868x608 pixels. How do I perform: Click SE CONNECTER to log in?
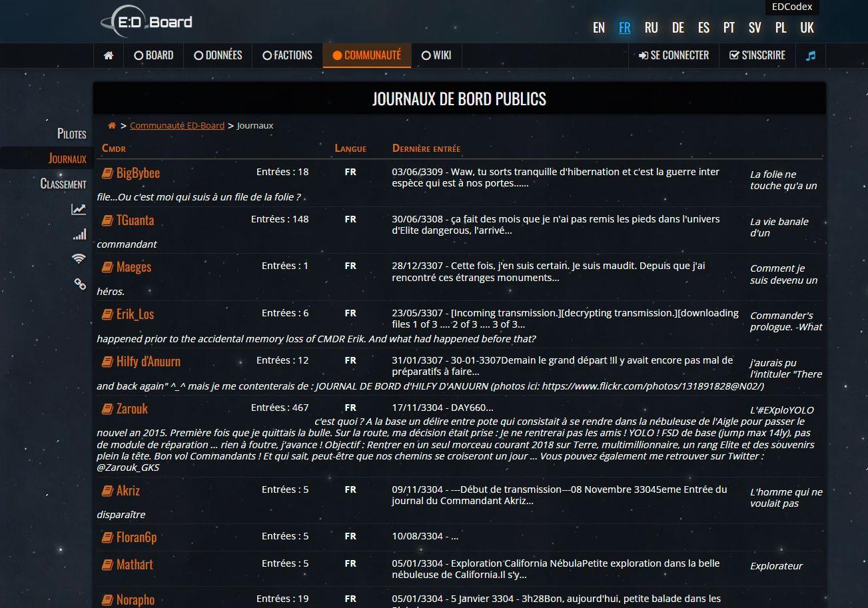click(674, 55)
